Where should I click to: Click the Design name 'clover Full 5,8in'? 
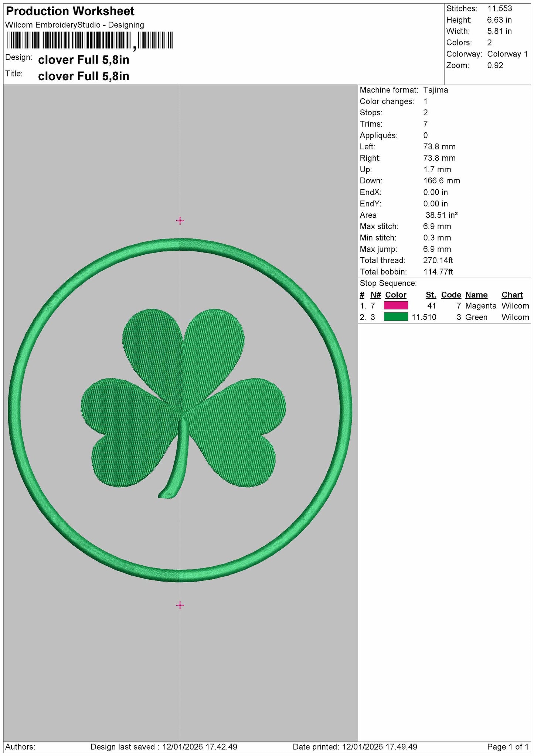(84, 60)
